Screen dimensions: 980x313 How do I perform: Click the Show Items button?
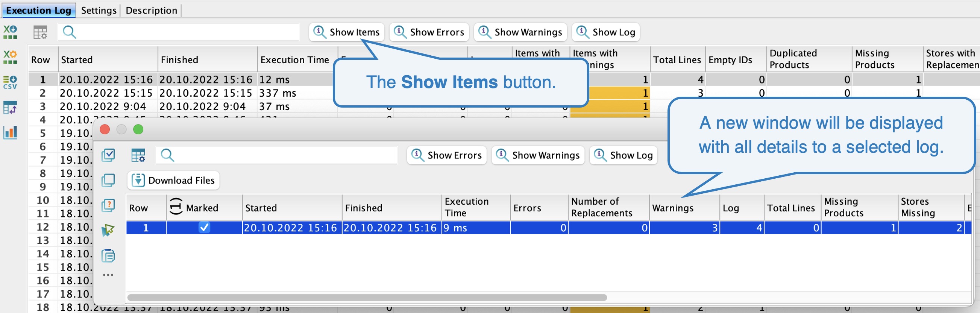[x=347, y=32]
